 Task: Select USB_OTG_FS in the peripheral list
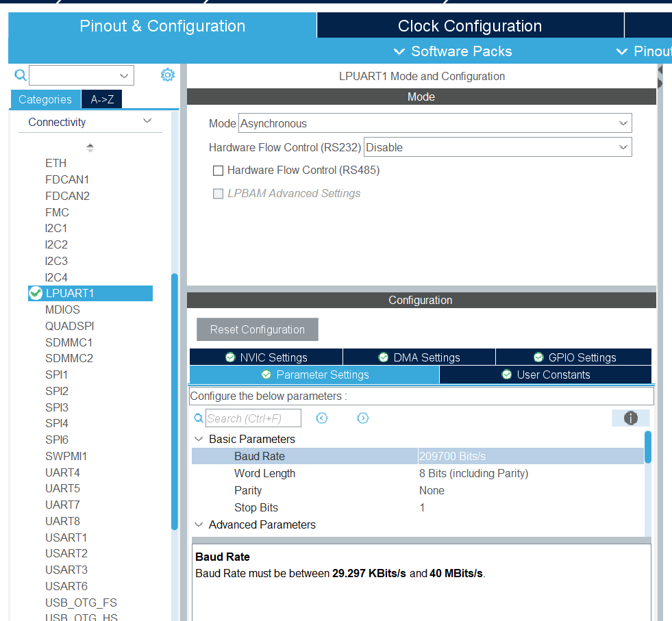(x=81, y=603)
